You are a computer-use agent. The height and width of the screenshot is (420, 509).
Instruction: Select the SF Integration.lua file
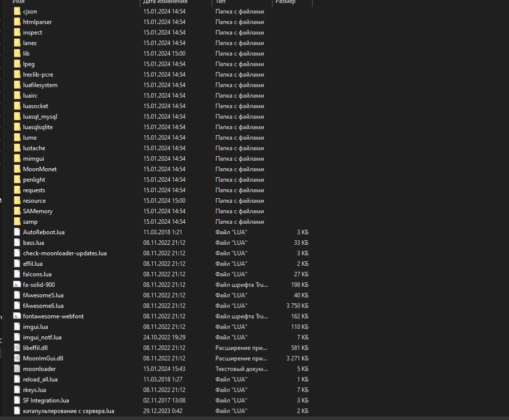tap(46, 400)
